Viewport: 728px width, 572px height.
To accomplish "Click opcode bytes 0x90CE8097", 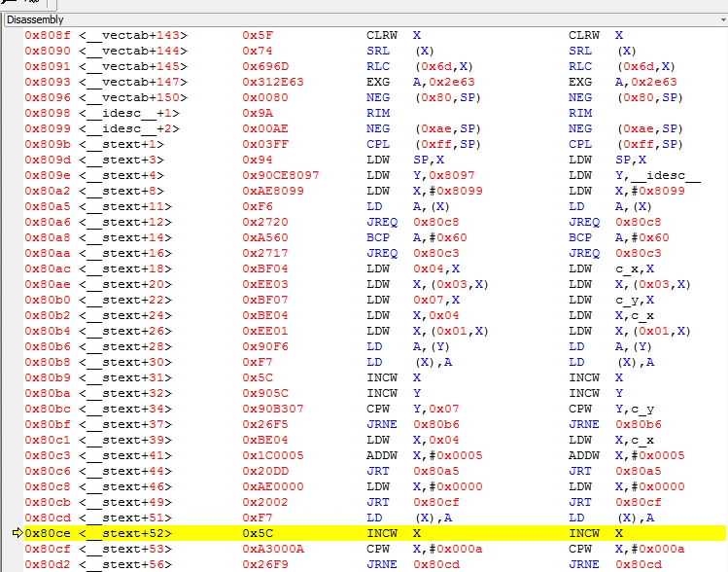I will [x=281, y=175].
